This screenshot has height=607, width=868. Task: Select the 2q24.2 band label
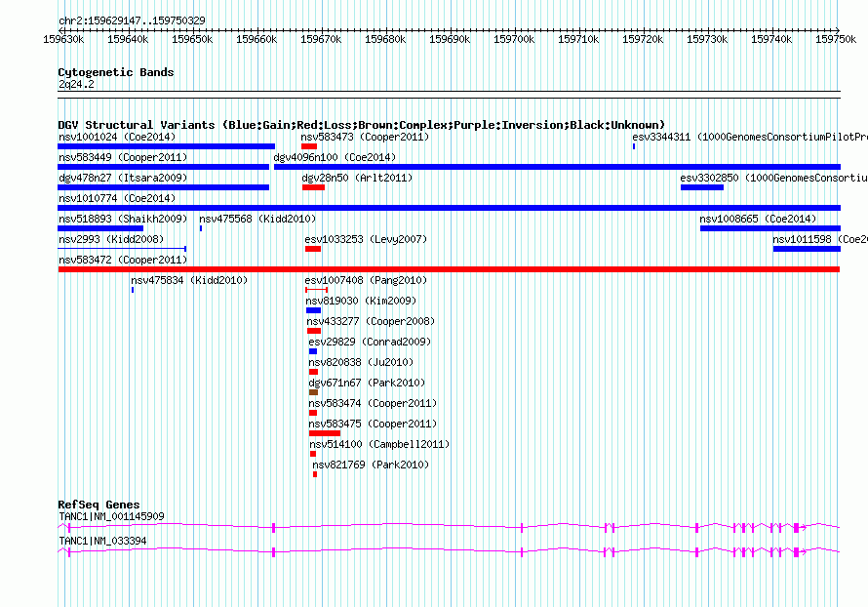tap(76, 84)
